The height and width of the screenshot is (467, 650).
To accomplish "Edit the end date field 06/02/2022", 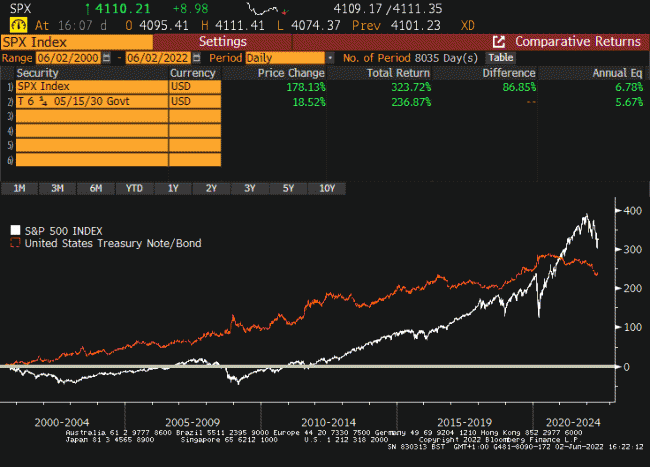I will tap(158, 58).
